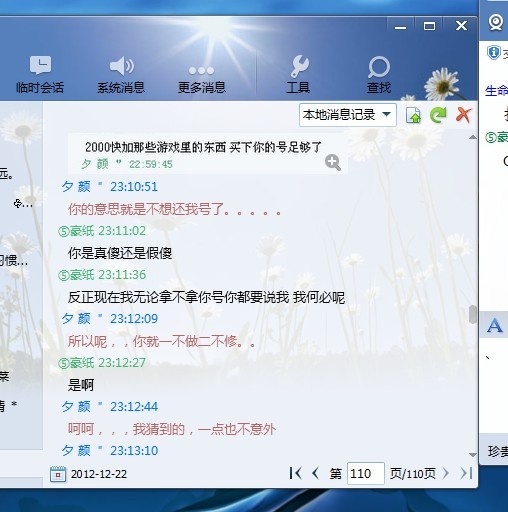
Task: Click the magnifier zoom icon on message
Action: pyautogui.click(x=332, y=162)
